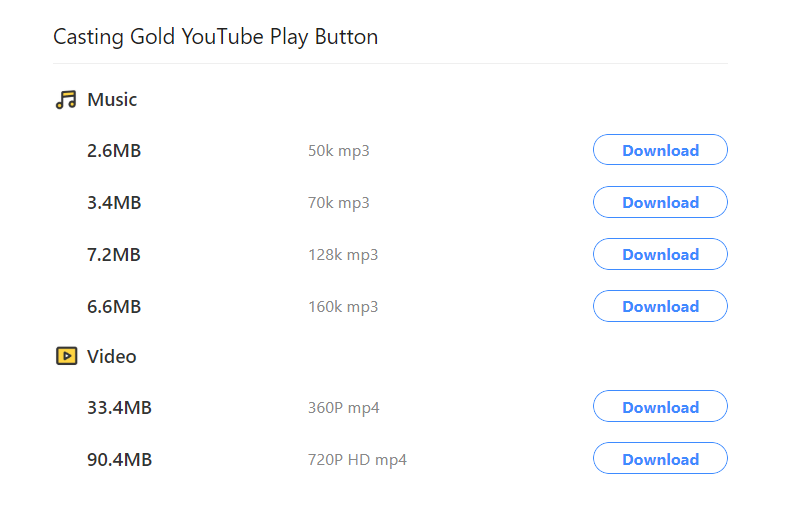Click the Music note icon

click(66, 100)
